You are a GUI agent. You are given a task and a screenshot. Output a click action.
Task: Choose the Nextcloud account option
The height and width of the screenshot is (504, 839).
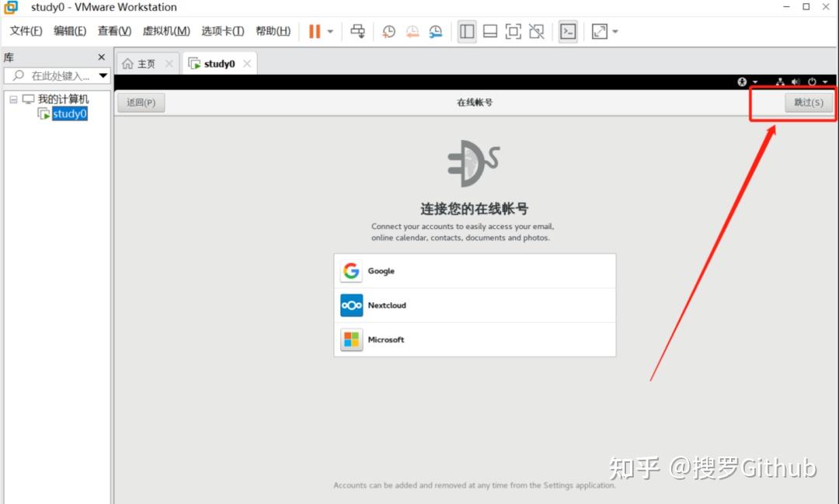tap(475, 305)
